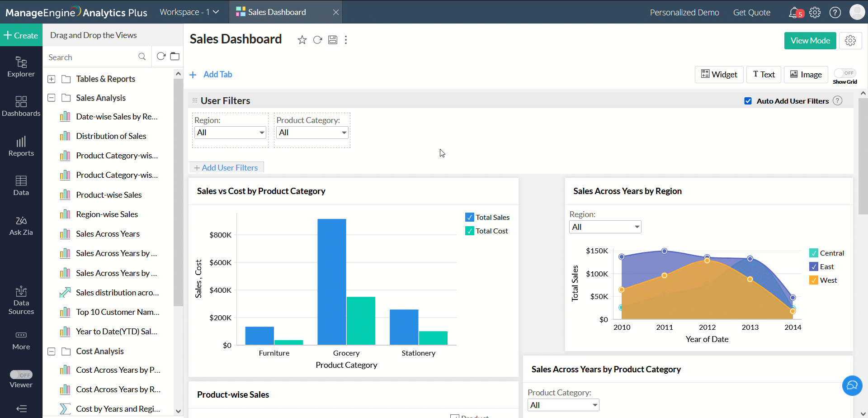868x418 pixels.
Task: Switch to View Mode
Action: (x=810, y=41)
